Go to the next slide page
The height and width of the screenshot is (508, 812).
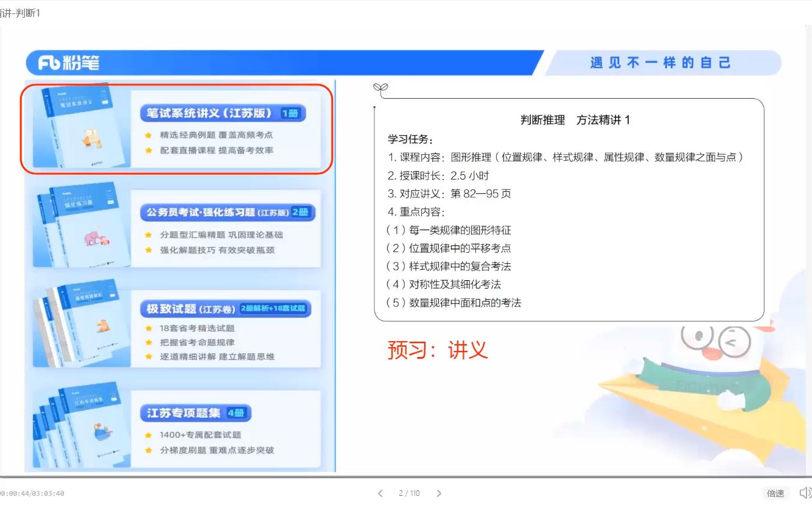point(439,493)
